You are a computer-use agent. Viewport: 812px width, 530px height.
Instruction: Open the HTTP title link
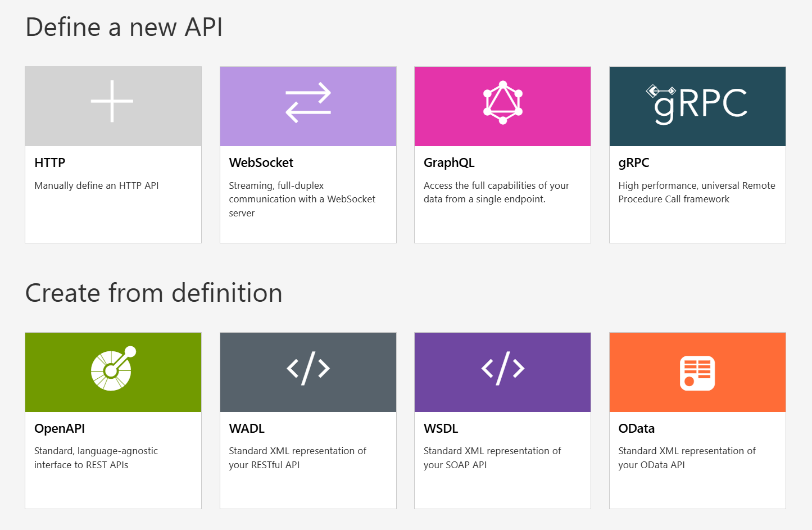point(50,163)
